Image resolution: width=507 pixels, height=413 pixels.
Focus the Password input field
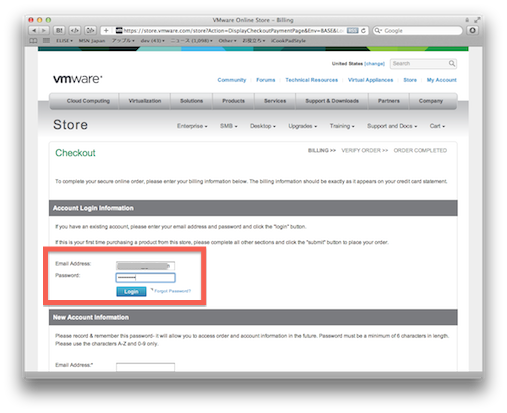[x=145, y=278]
